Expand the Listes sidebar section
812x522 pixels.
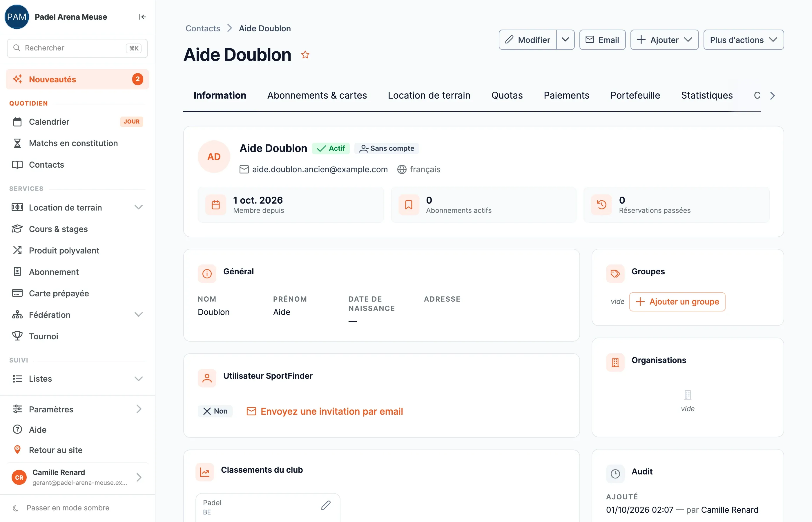[77, 379]
